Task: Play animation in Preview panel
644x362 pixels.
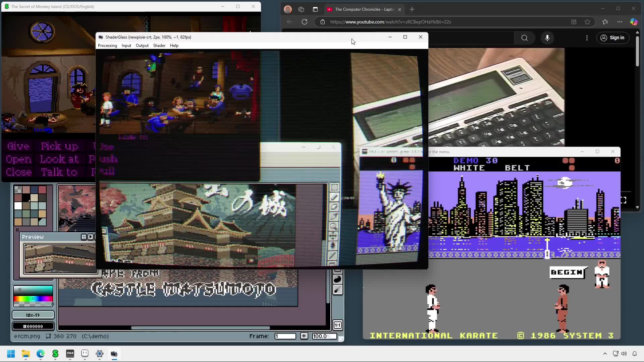Action: (x=91, y=237)
